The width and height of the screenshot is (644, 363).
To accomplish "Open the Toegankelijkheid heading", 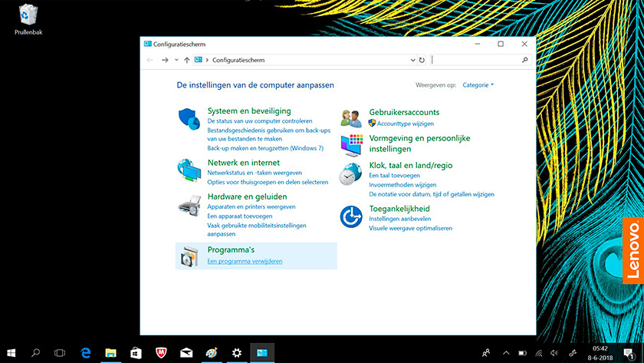I will click(399, 209).
